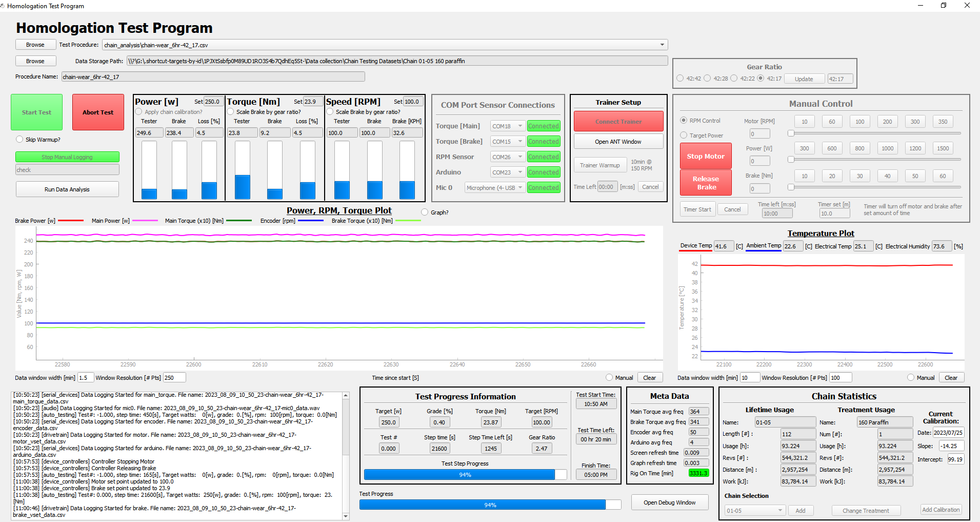The height and width of the screenshot is (522, 980).
Task: Click Connect Trainer in Trainer Setup
Action: tap(618, 121)
